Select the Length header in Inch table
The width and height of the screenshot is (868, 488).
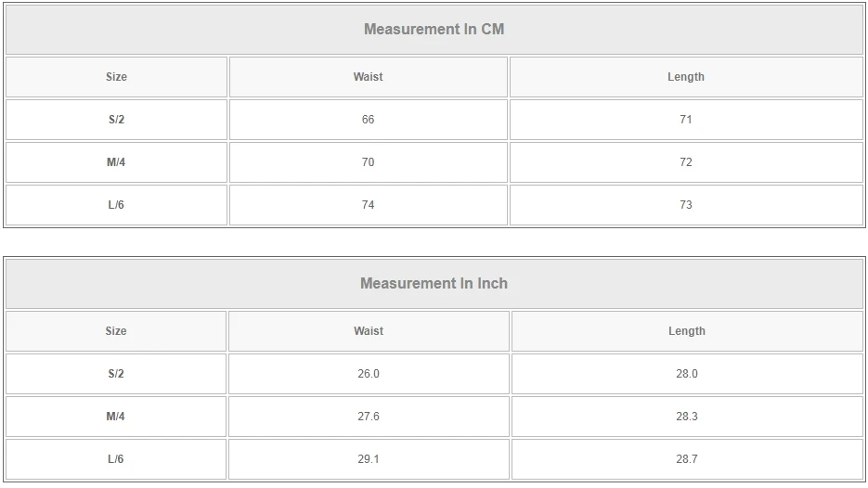[687, 331]
